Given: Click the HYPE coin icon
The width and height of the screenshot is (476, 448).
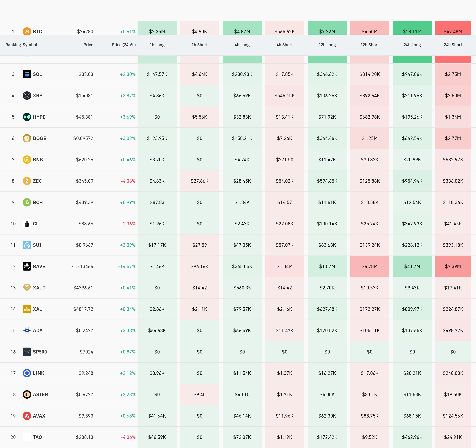Looking at the screenshot, I should 27,117.
